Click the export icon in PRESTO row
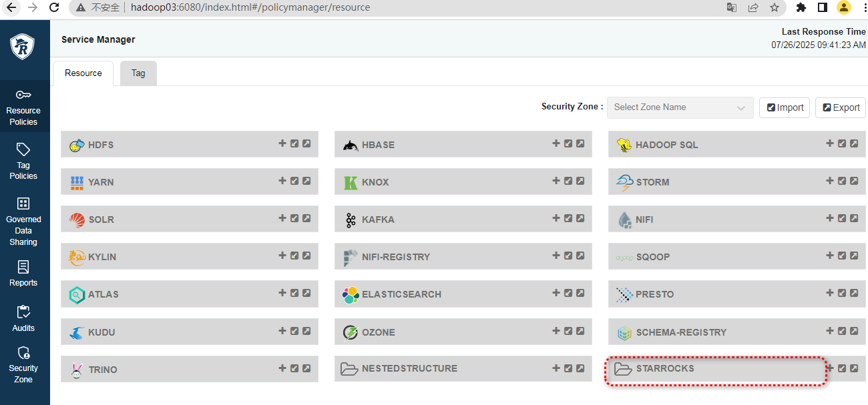This screenshot has width=868, height=405. (x=854, y=293)
